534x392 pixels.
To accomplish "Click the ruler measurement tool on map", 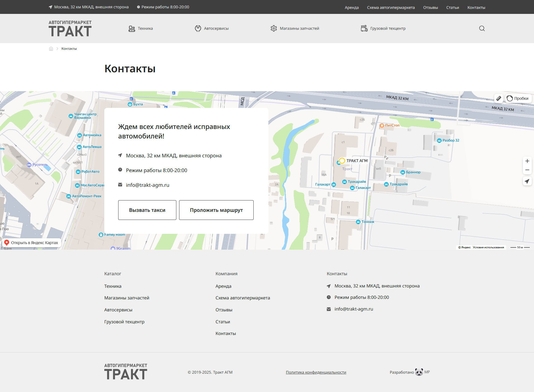I will click(499, 98).
